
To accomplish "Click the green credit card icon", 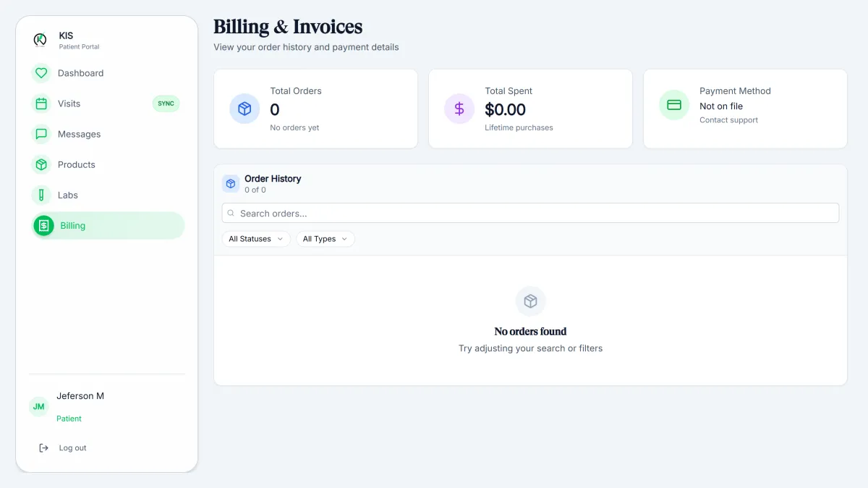I will 674,105.
